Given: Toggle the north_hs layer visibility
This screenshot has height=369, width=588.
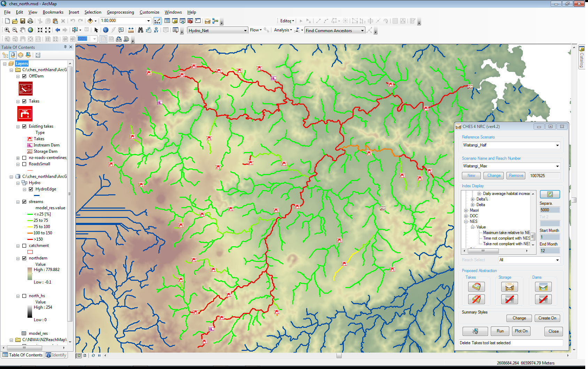Looking at the screenshot, I should tap(24, 296).
